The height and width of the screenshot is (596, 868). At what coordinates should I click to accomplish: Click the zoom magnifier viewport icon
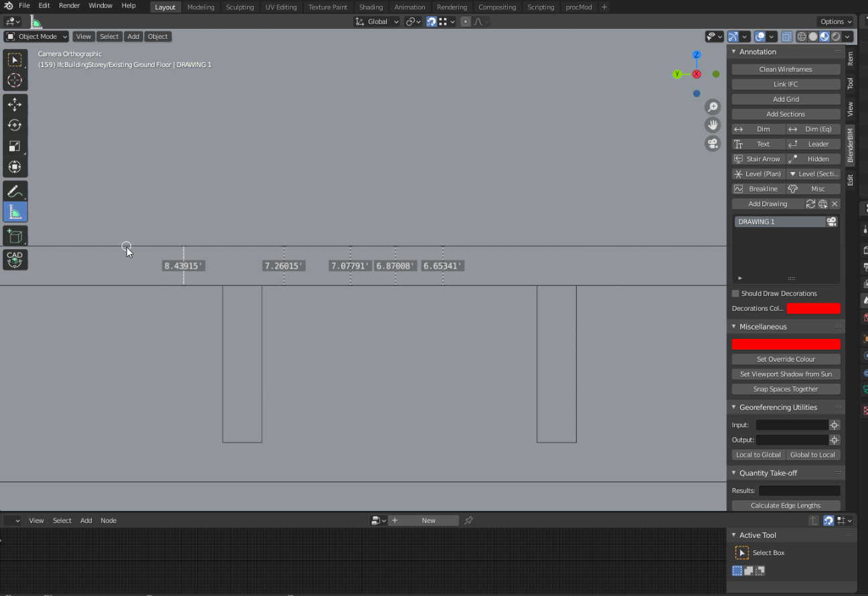[x=713, y=107]
